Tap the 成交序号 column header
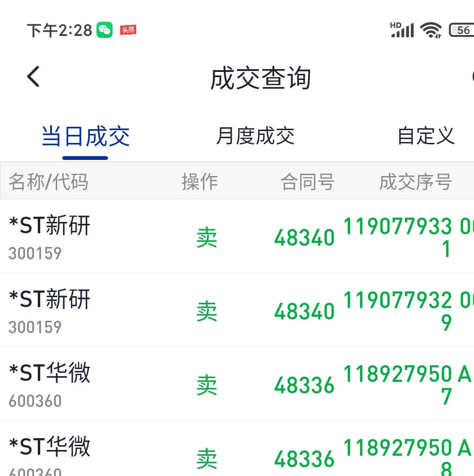The height and width of the screenshot is (476, 474). [x=415, y=182]
